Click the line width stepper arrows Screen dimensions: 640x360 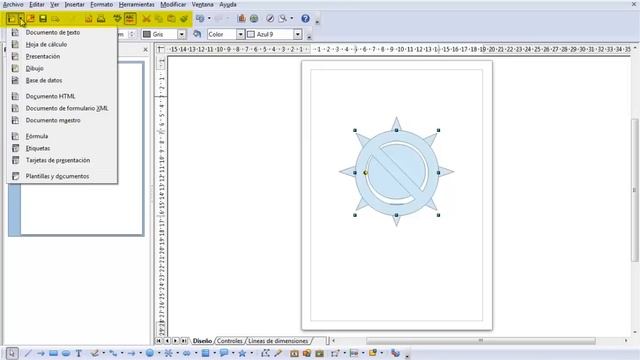click(131, 34)
